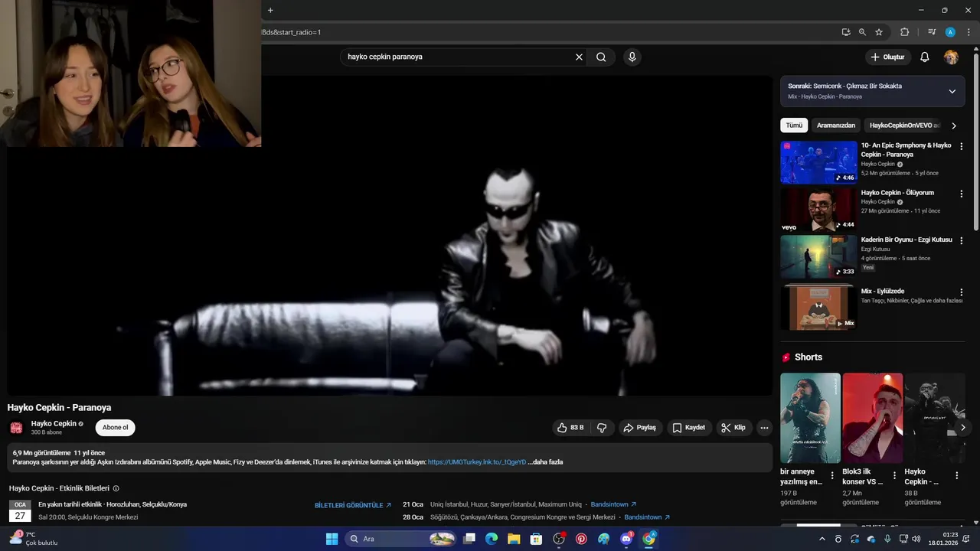Open File Explorer from the taskbar
Screen dimensions: 980x551
tap(514, 539)
